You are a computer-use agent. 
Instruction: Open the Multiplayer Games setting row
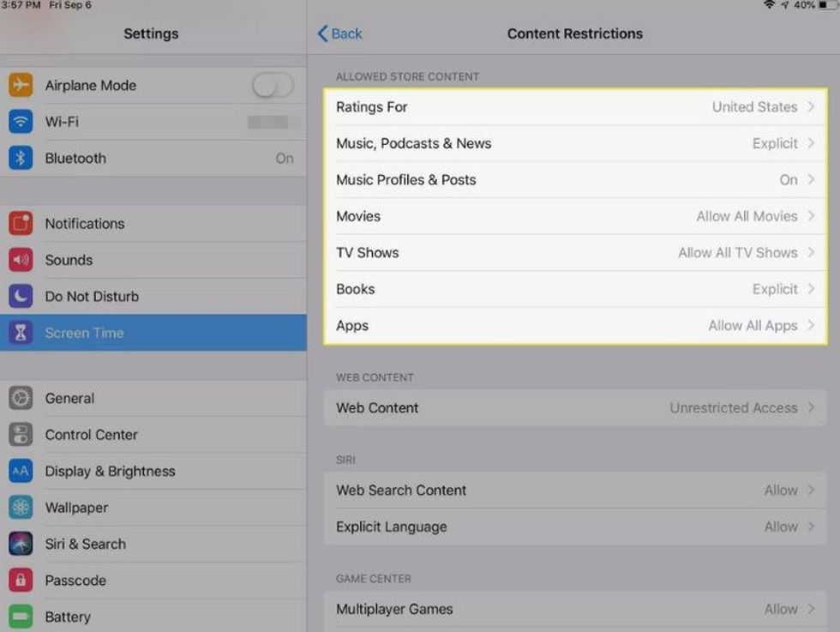[x=574, y=609]
